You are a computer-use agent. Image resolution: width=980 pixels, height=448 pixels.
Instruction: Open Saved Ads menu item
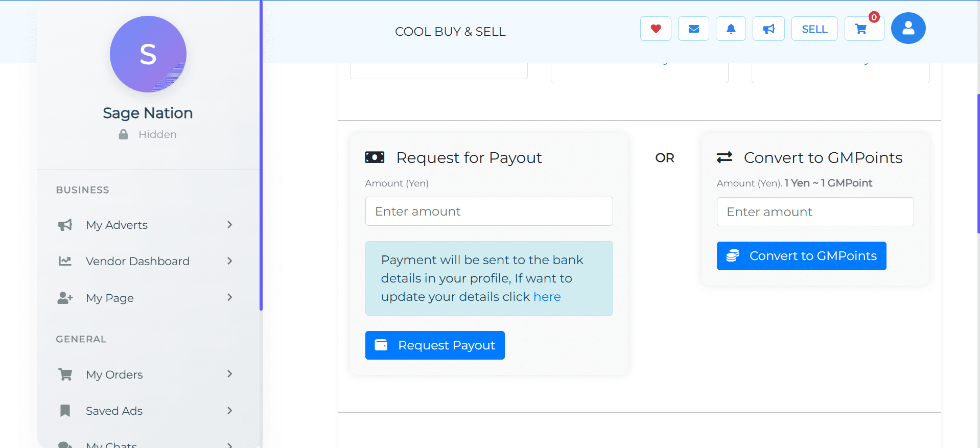click(x=114, y=411)
